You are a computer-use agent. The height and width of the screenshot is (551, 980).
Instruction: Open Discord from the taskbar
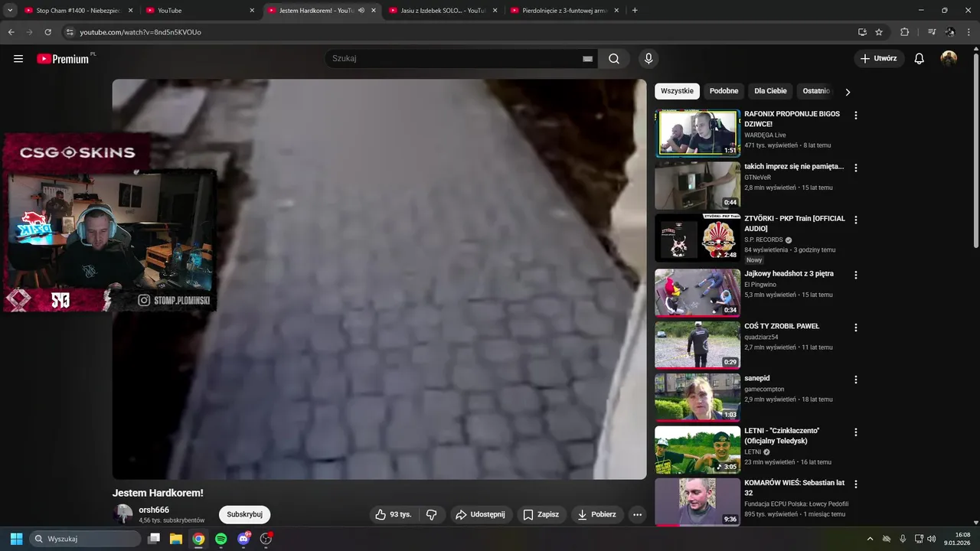point(243,539)
